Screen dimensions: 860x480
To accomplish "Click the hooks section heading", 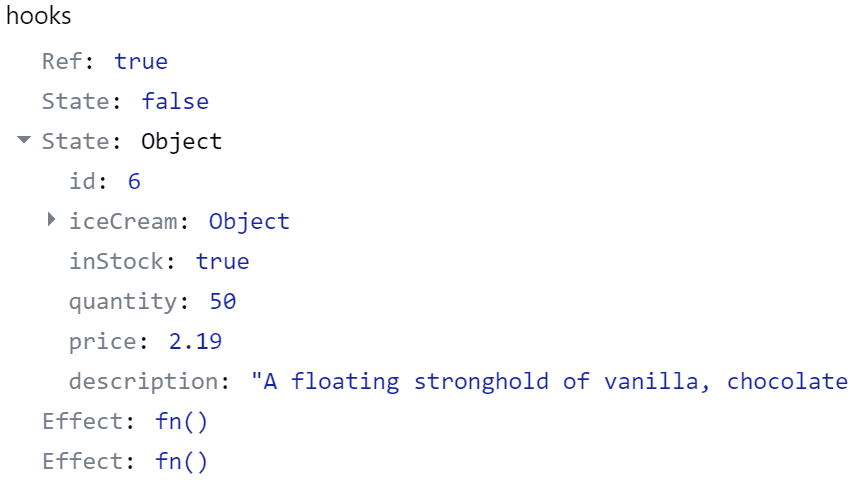I will pos(38,15).
